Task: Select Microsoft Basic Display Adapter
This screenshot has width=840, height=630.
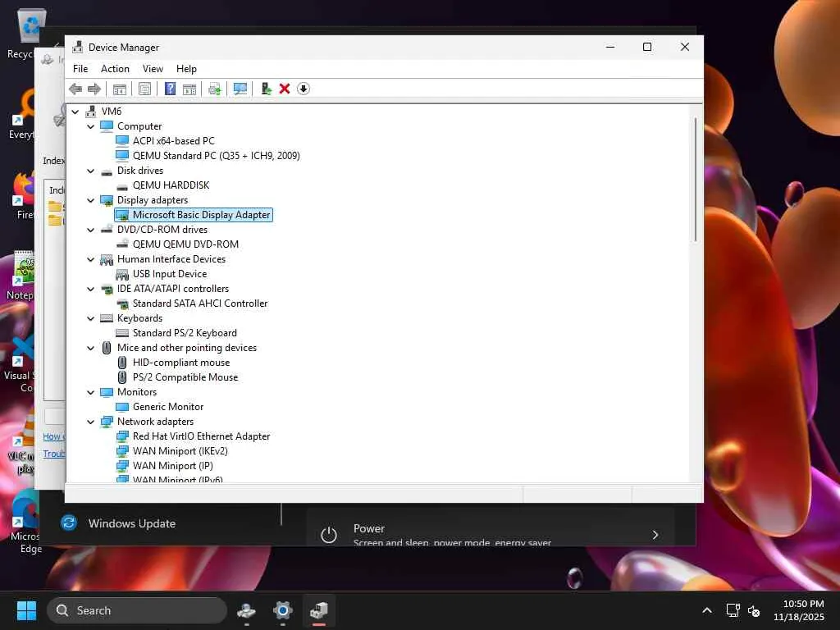Action: tap(202, 215)
